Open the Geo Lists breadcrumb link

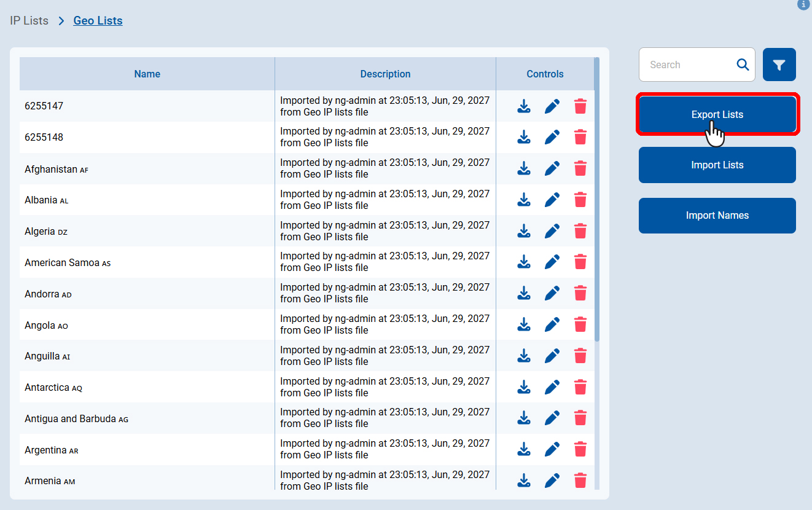coord(98,21)
